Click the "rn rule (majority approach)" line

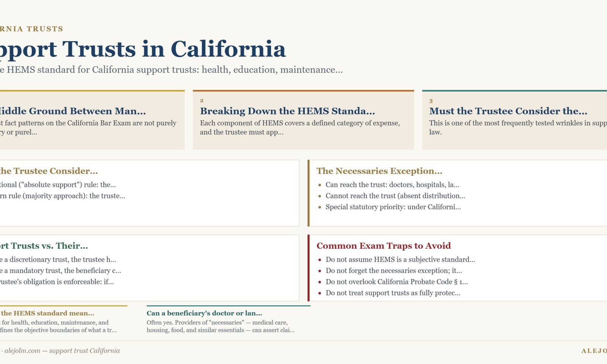pos(63,196)
